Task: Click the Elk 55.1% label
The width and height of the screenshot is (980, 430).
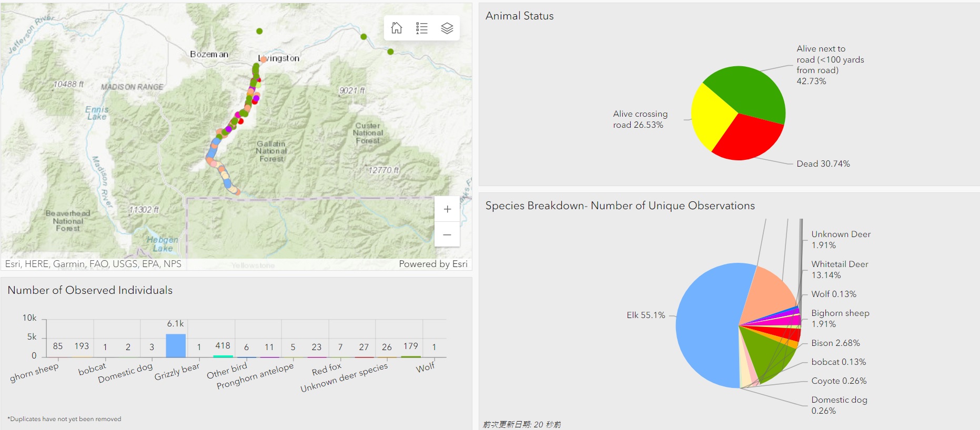Action: (645, 315)
